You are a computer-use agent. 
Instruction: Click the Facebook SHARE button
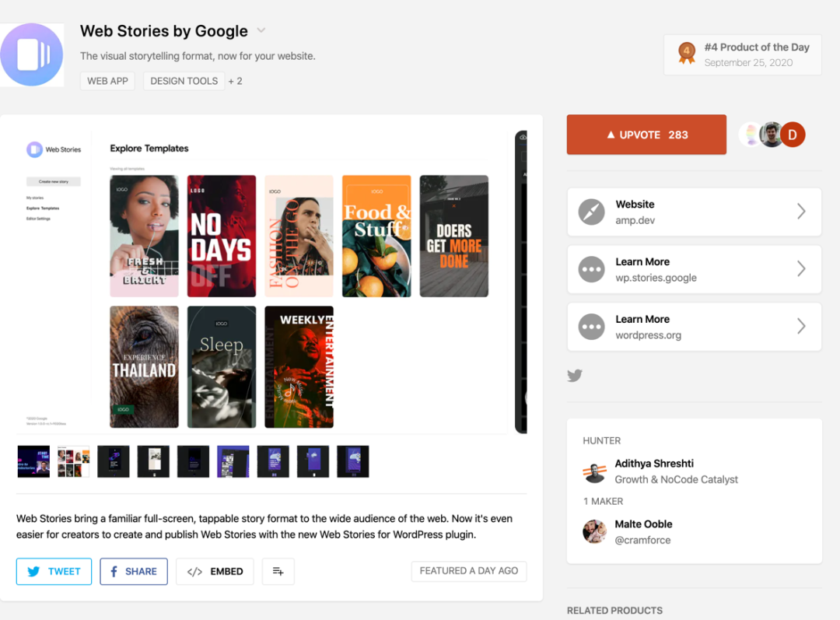(x=134, y=571)
